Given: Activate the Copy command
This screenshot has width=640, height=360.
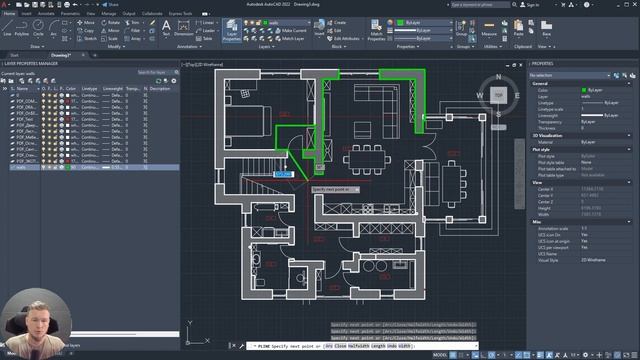Looking at the screenshot, I should 85,31.
